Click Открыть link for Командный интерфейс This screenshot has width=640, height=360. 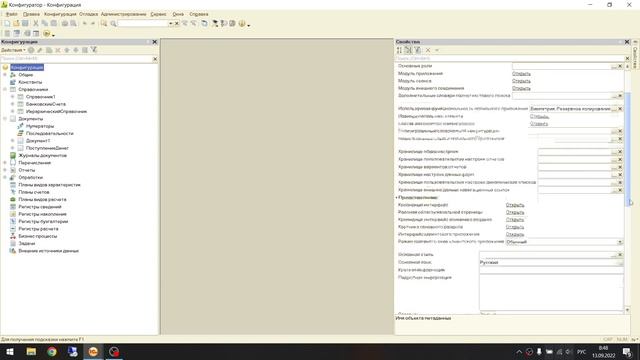click(515, 205)
